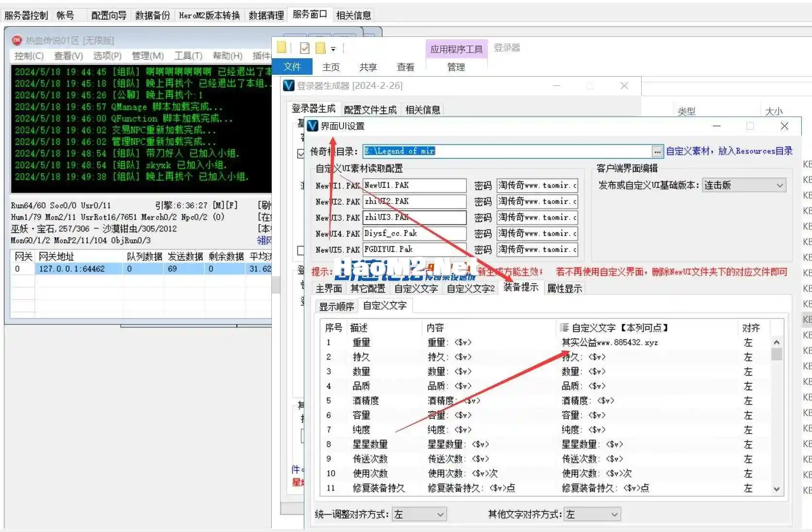Switch to the 主界面 tab
This screenshot has width=812, height=532.
329,289
